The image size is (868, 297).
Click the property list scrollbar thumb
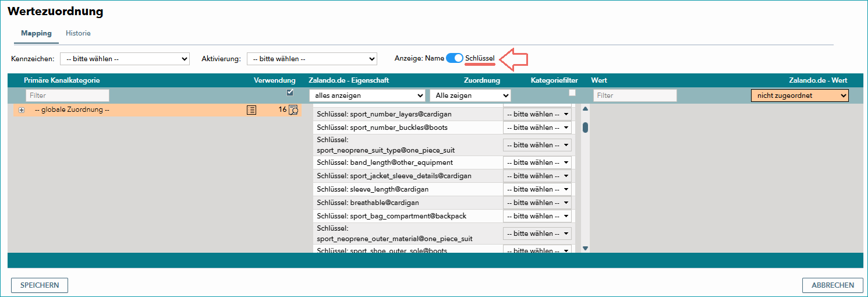click(585, 128)
